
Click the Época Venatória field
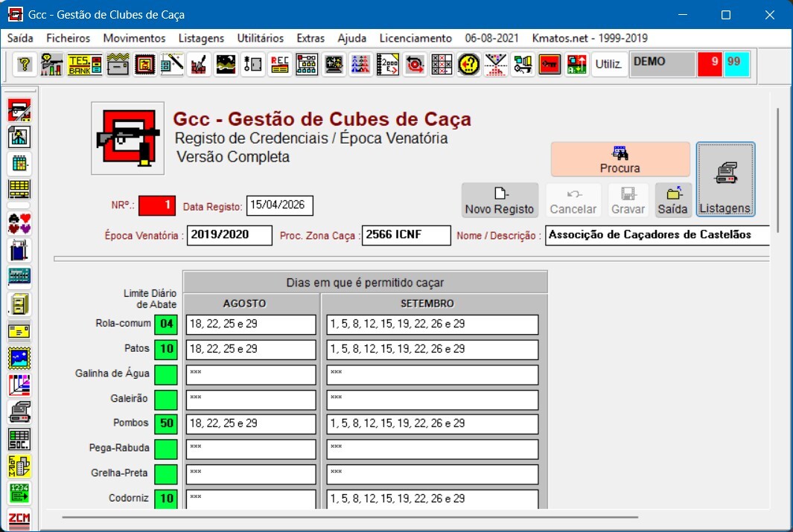pyautogui.click(x=229, y=235)
